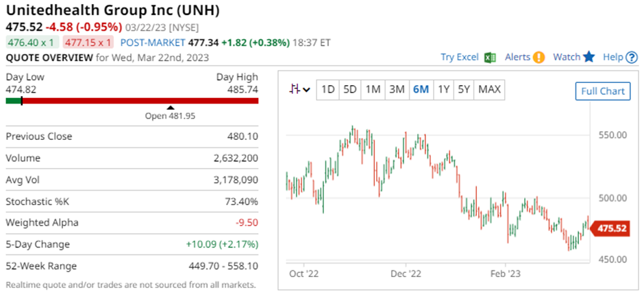Viewport: 644px width, 297px height.
Task: Display the MAX chart history
Action: pyautogui.click(x=489, y=89)
